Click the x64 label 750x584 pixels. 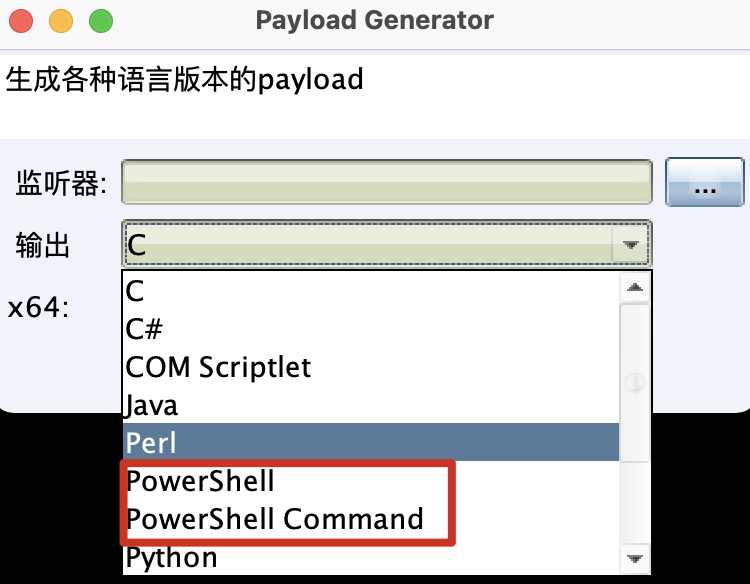pos(38,307)
